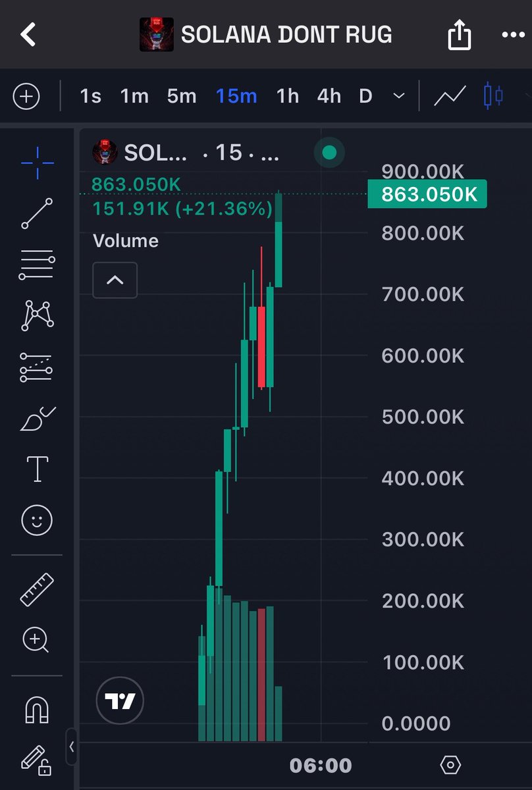Select the 1h timeframe

tap(288, 97)
